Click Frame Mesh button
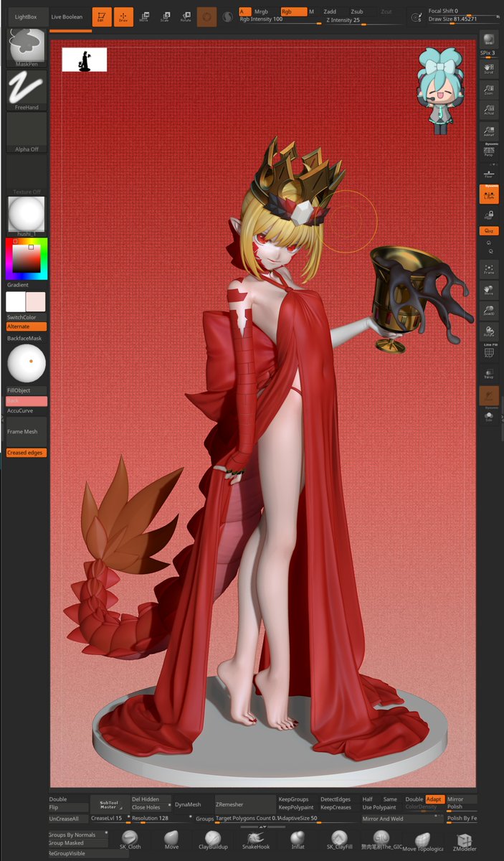504x861 pixels. click(27, 431)
